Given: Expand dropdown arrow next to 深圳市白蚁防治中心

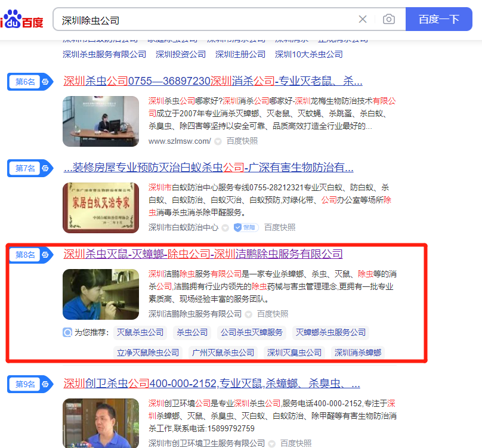Looking at the screenshot, I should tap(225, 228).
